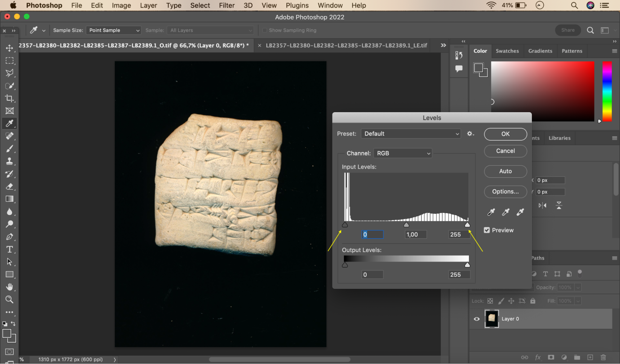Switch to the Libraries tab

coord(560,138)
